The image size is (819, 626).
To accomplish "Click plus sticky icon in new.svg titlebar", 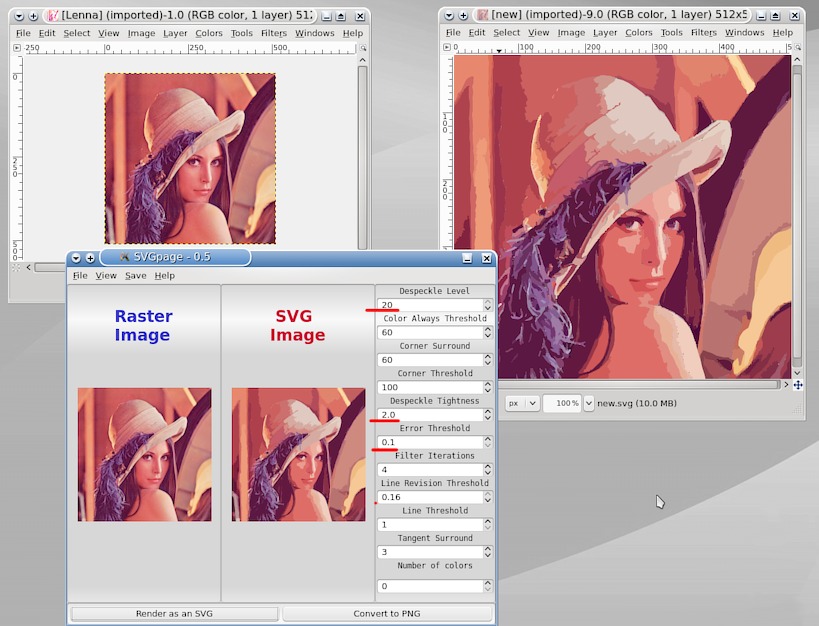I will click(x=463, y=16).
